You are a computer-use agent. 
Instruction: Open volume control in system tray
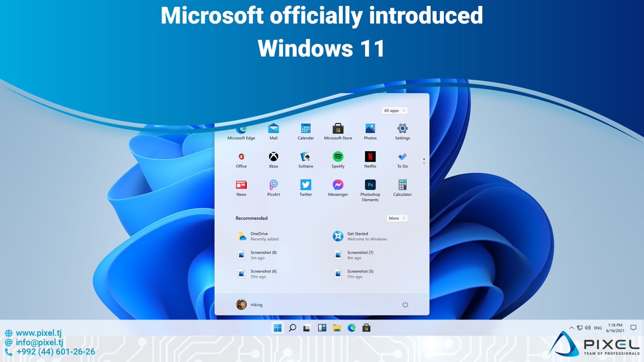(588, 328)
